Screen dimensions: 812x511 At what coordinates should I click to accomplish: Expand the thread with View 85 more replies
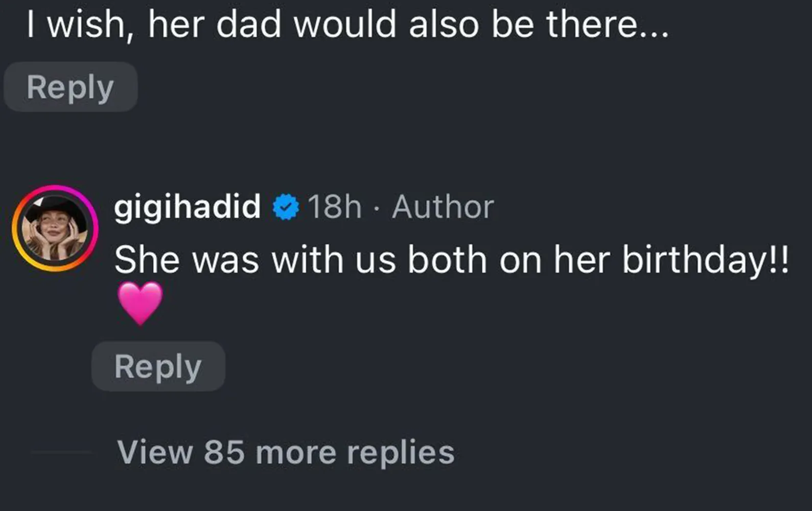[x=285, y=452]
